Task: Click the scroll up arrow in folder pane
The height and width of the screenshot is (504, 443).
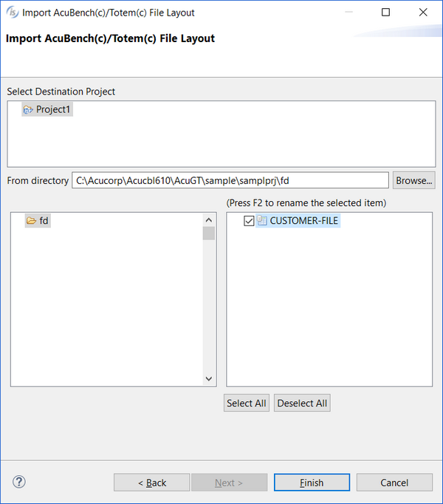Action: (x=209, y=220)
